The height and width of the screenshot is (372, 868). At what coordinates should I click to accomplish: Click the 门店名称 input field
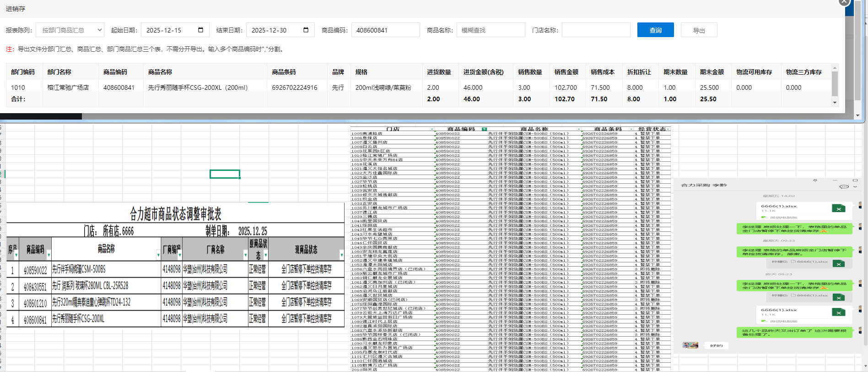pos(596,30)
